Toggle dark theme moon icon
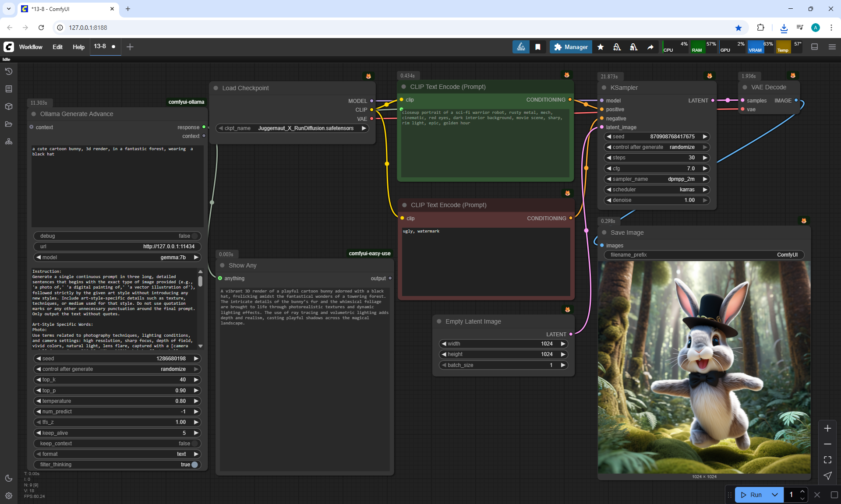Viewport: 841px width, 504px height. coord(8,478)
